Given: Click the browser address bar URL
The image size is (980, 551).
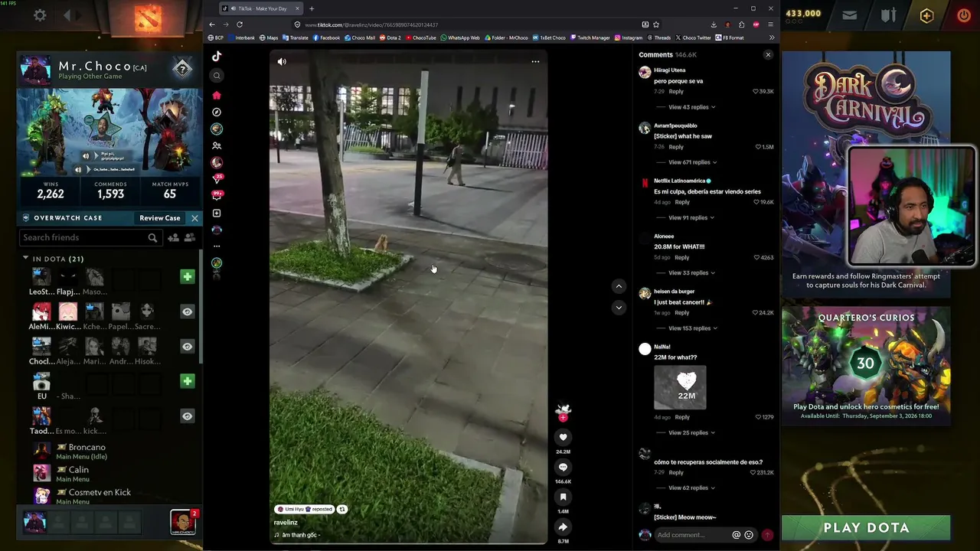Looking at the screenshot, I should point(371,24).
